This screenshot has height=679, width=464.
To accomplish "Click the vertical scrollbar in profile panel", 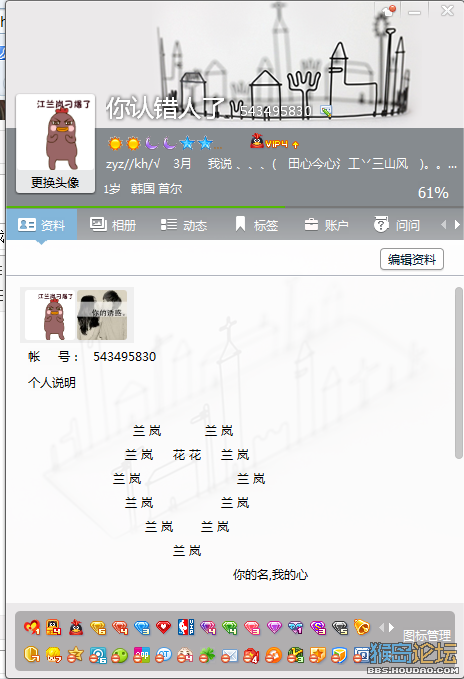I will [x=458, y=372].
